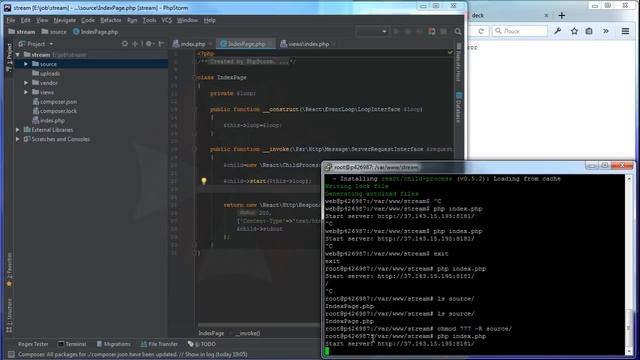Click the Search Everywhere magnifier icon
Viewport: 640px width, 360px height.
[x=458, y=31]
